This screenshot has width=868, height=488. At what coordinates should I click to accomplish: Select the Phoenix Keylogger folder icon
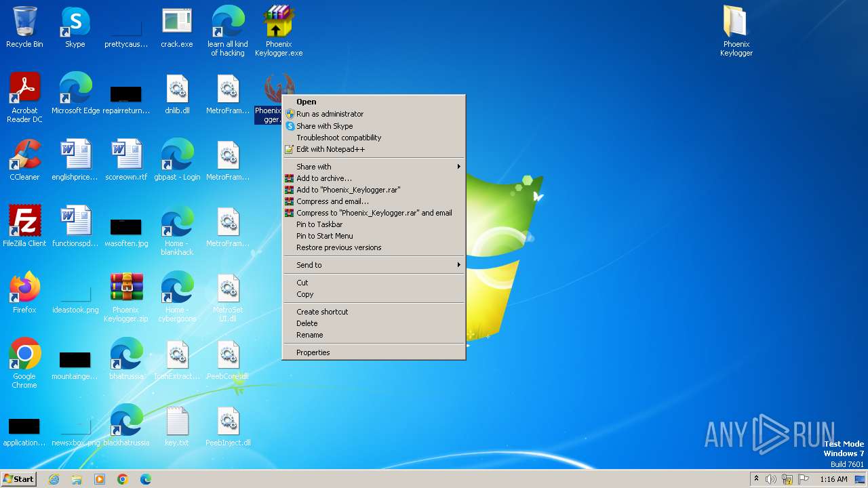[736, 31]
